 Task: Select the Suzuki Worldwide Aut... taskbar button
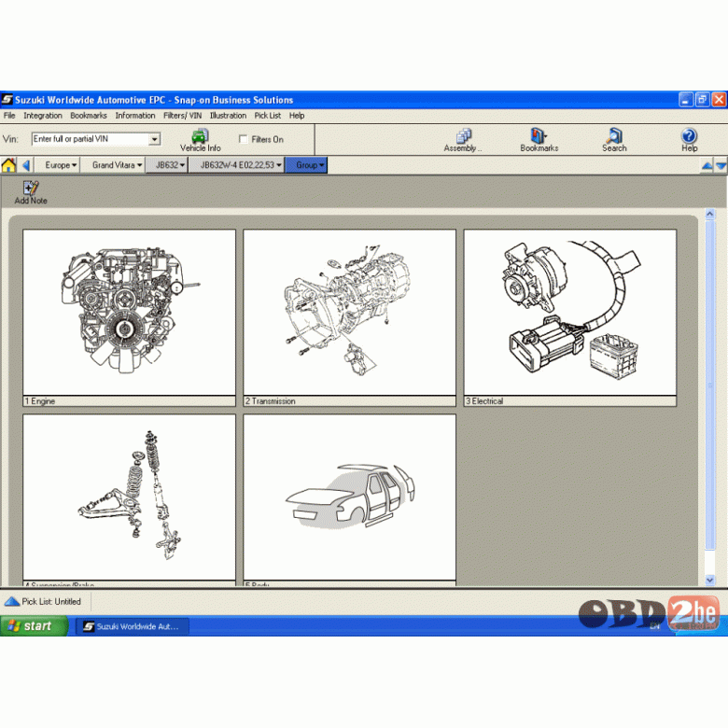[133, 626]
